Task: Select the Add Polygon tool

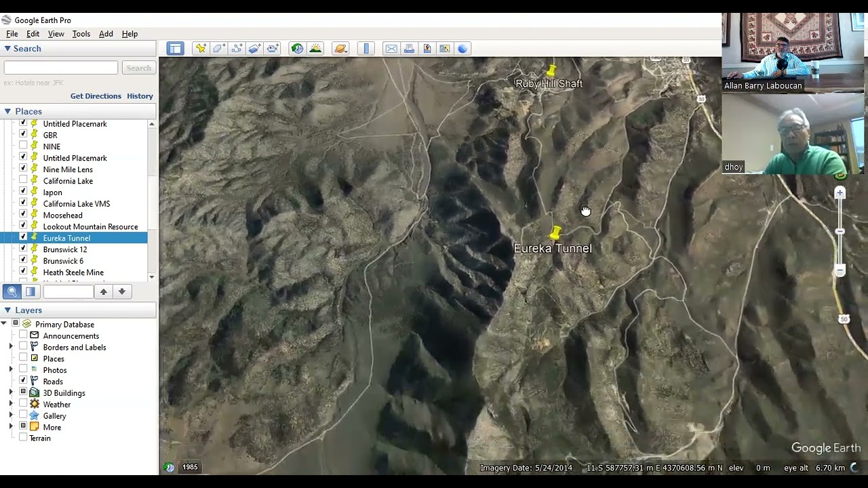Action: 218,48
